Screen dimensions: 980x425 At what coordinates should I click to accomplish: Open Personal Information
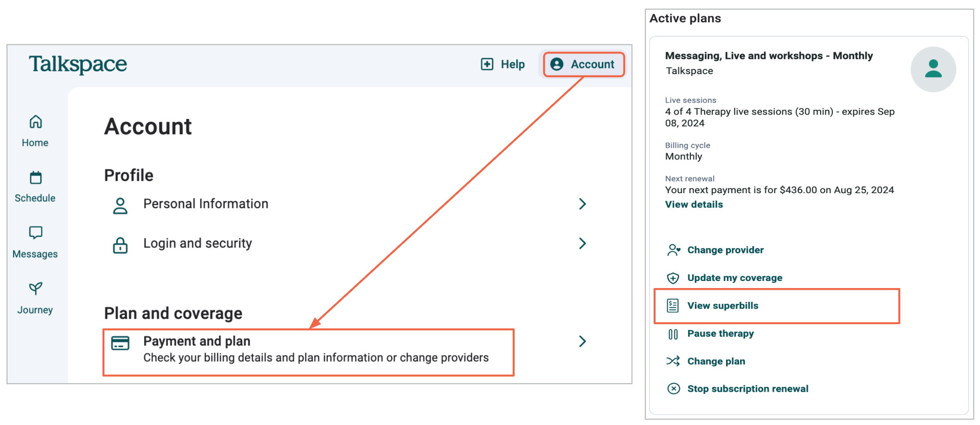[x=346, y=204]
